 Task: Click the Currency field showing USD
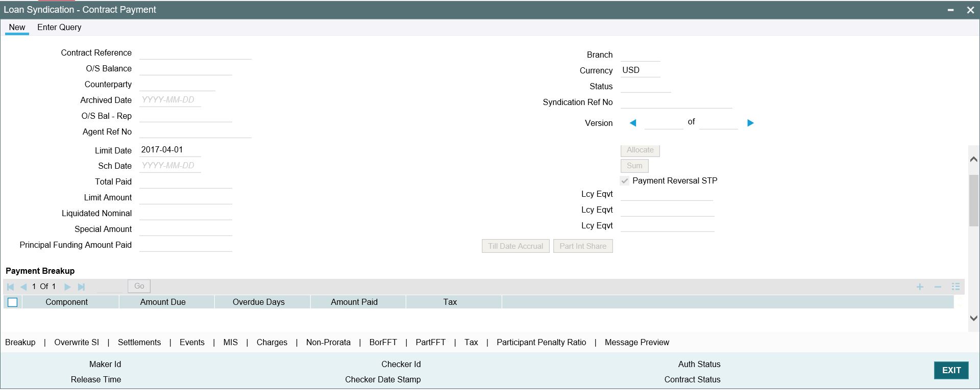[x=641, y=70]
